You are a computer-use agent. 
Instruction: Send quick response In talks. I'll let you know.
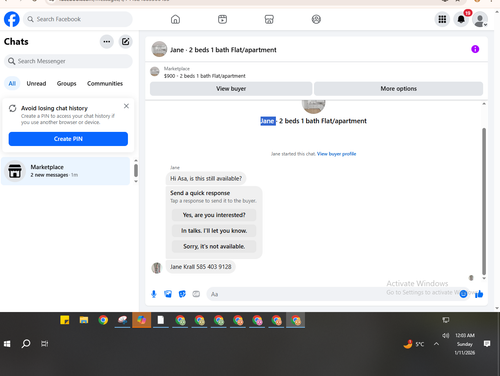coord(214,231)
